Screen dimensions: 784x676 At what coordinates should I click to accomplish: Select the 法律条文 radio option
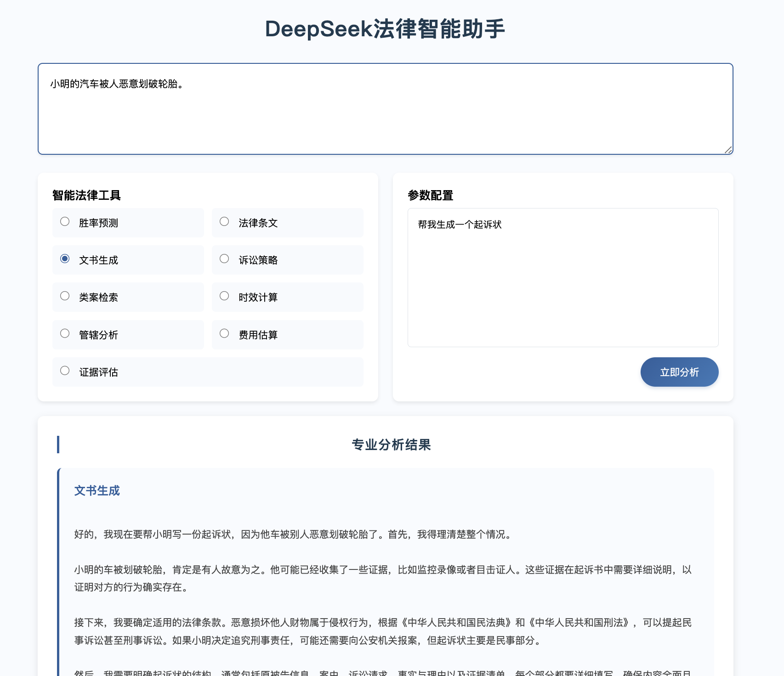(x=224, y=222)
